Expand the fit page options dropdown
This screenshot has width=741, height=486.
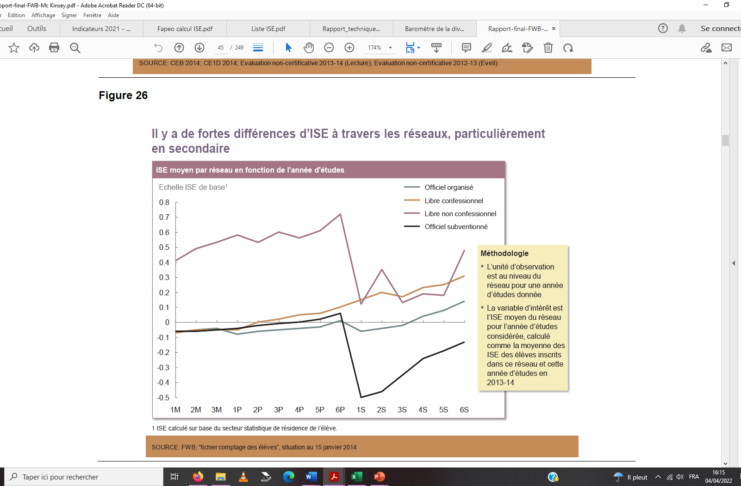pos(416,47)
